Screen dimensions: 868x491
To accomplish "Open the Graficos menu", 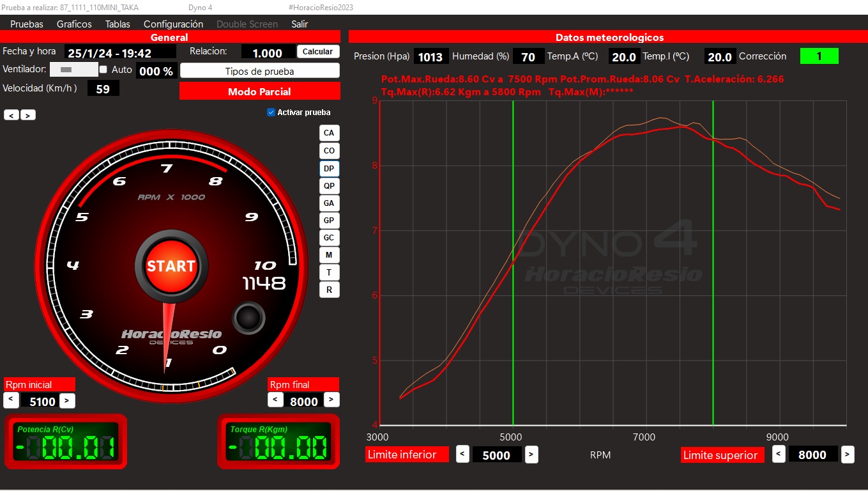I will pos(74,24).
